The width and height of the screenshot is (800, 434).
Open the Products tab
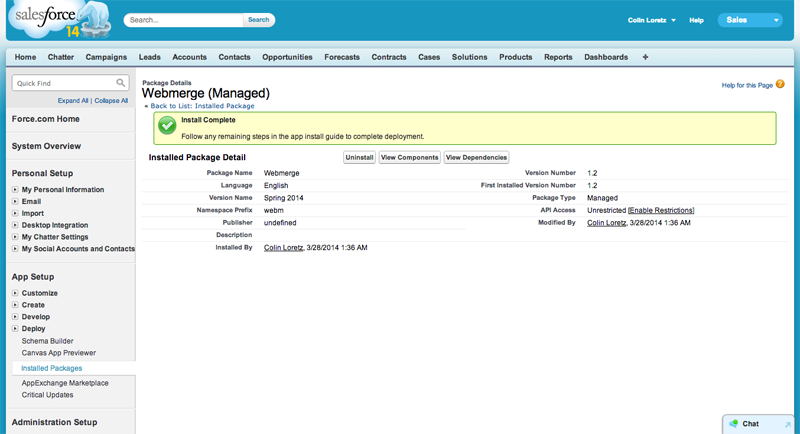click(x=515, y=57)
